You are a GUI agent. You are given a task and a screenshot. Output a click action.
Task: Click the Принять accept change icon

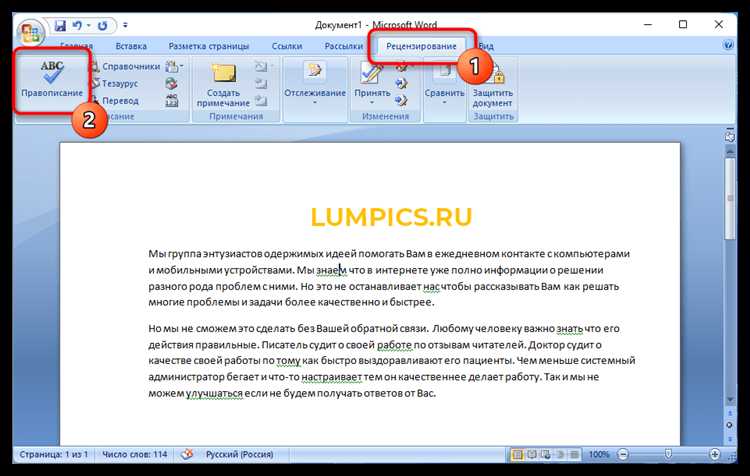click(372, 73)
